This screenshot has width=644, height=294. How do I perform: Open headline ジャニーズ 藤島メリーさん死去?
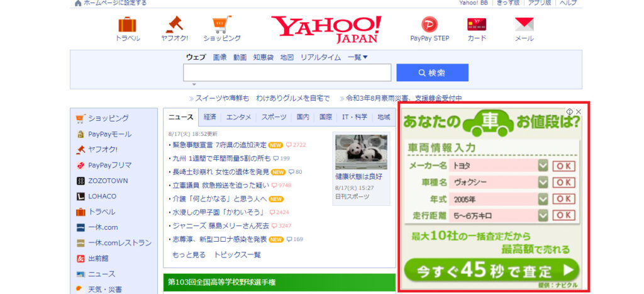point(221,226)
